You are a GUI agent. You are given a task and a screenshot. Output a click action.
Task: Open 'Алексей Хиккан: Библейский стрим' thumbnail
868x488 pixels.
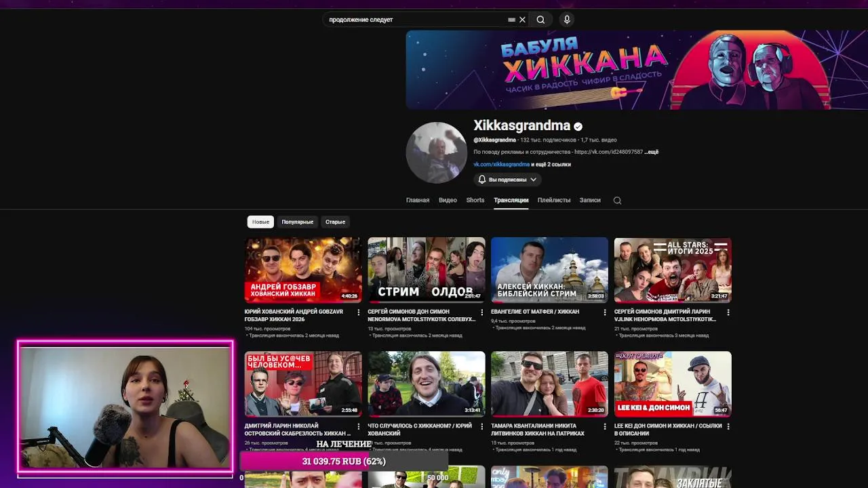click(549, 270)
